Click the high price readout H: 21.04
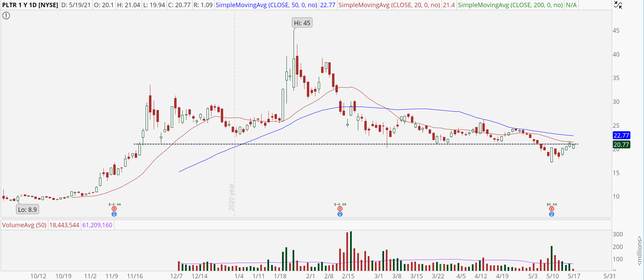Viewport: 644px width, 280px height. point(129,5)
